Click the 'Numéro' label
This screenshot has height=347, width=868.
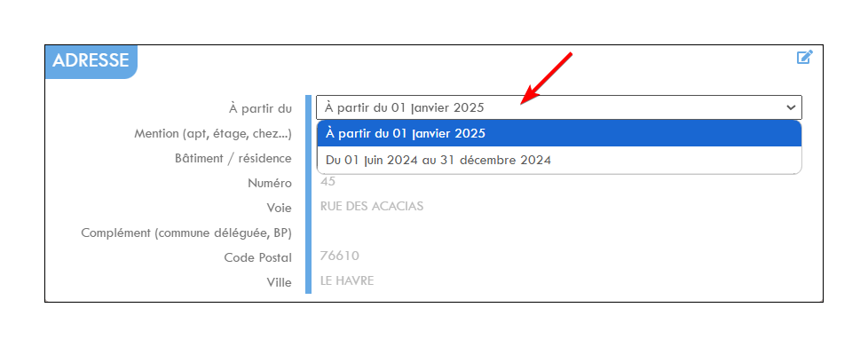pos(270,183)
